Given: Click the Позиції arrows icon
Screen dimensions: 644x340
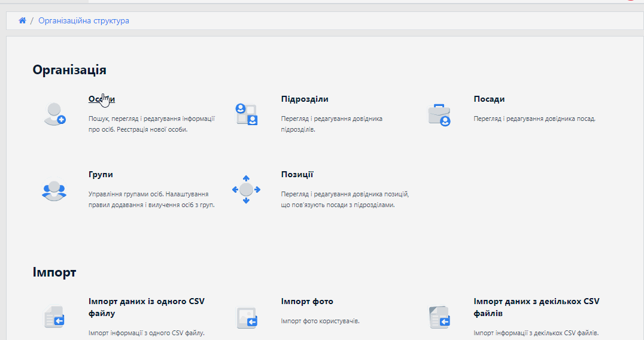Looking at the screenshot, I should [x=246, y=190].
